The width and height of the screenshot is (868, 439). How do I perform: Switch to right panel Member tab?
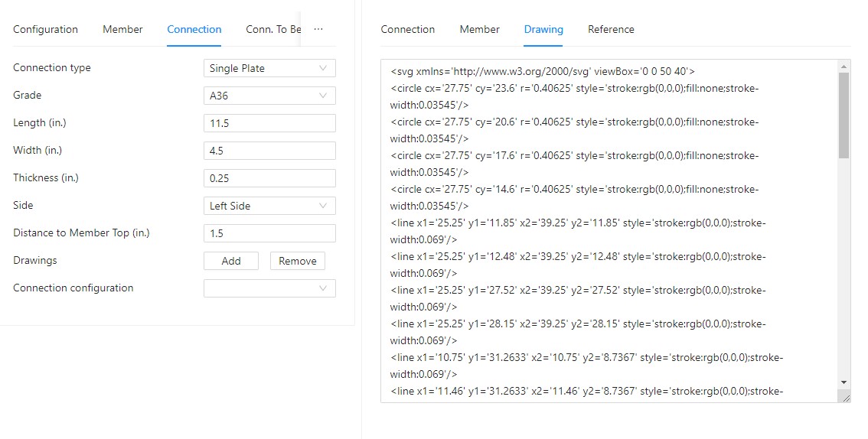pyautogui.click(x=479, y=29)
